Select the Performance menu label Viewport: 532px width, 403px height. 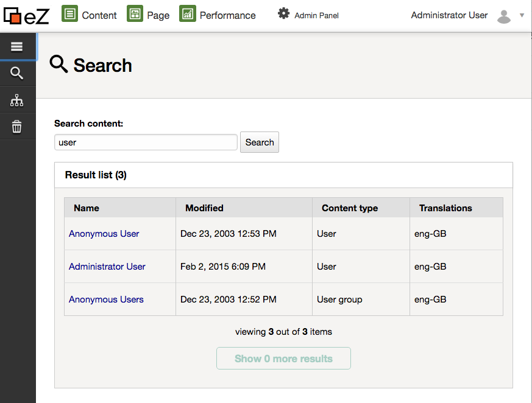pyautogui.click(x=227, y=16)
